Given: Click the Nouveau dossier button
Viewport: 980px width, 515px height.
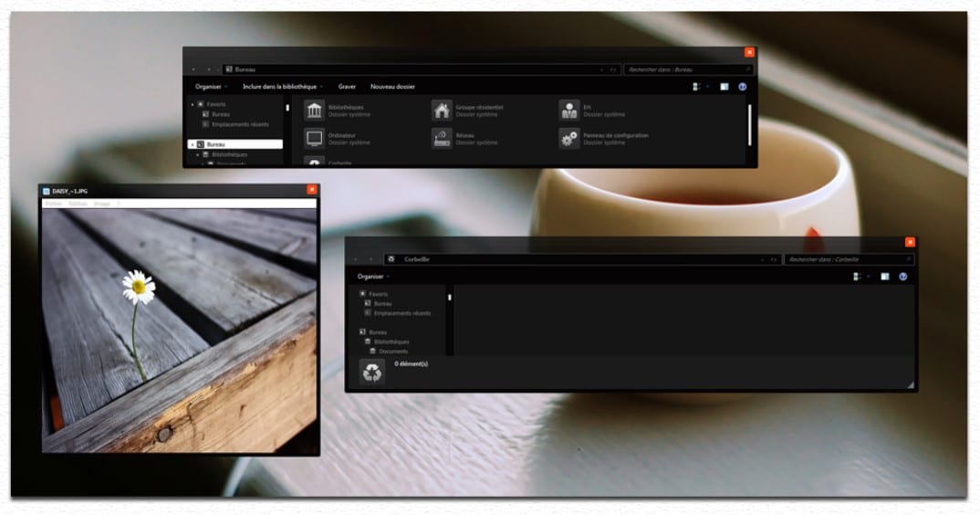Looking at the screenshot, I should [392, 87].
